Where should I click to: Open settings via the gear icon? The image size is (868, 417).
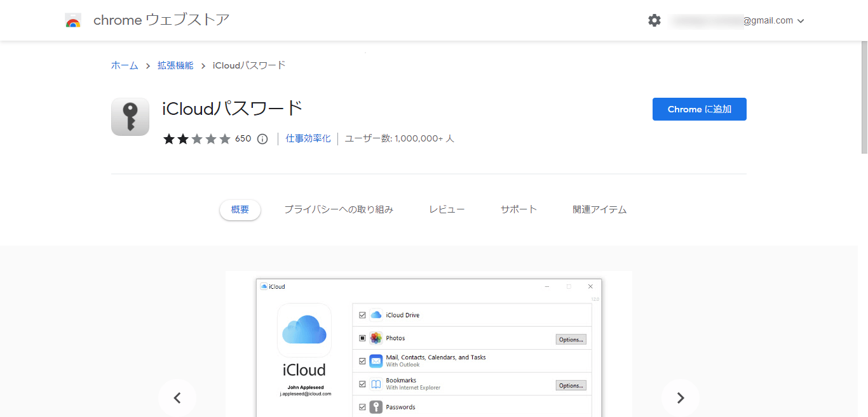(654, 20)
